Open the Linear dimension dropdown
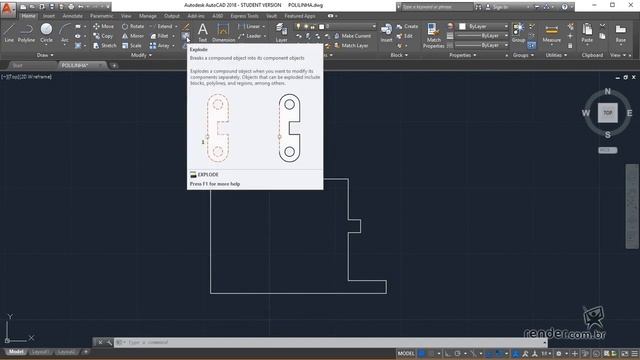Screen dimensions: 640x360 point(263,26)
